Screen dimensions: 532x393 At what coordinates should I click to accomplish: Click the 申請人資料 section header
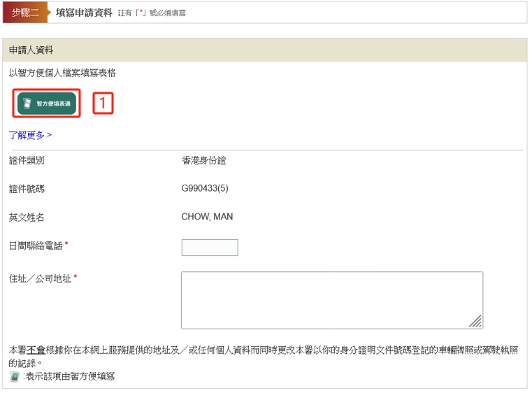31,50
